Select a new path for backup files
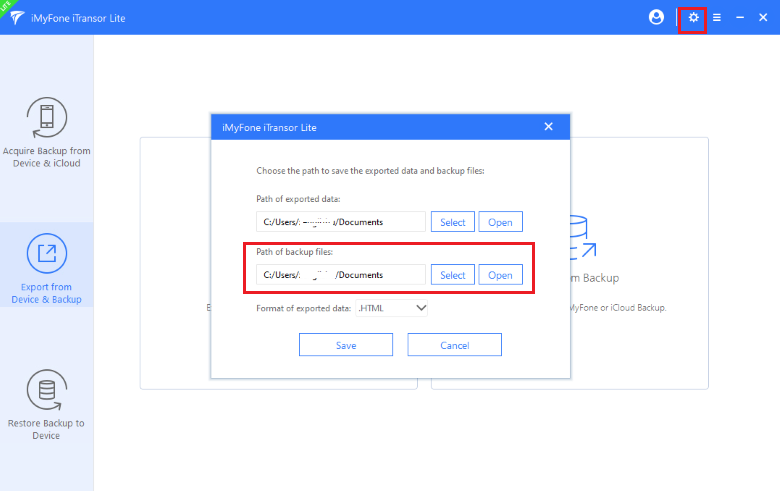 [x=453, y=275]
